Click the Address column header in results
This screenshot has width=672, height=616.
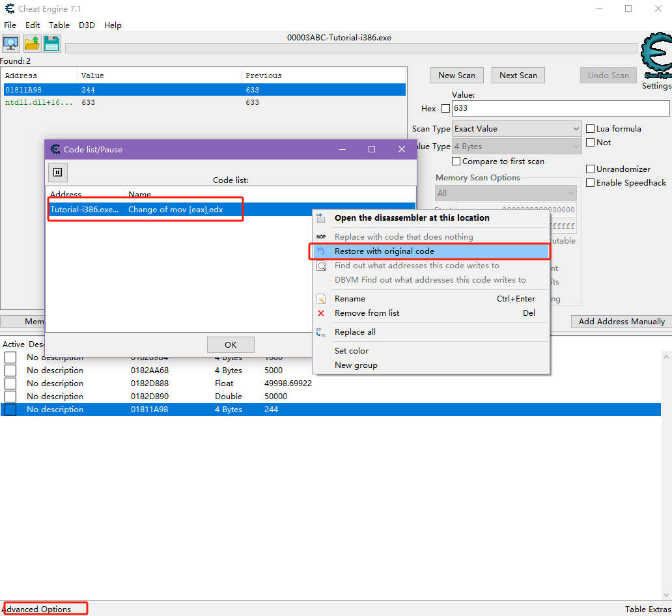point(39,76)
